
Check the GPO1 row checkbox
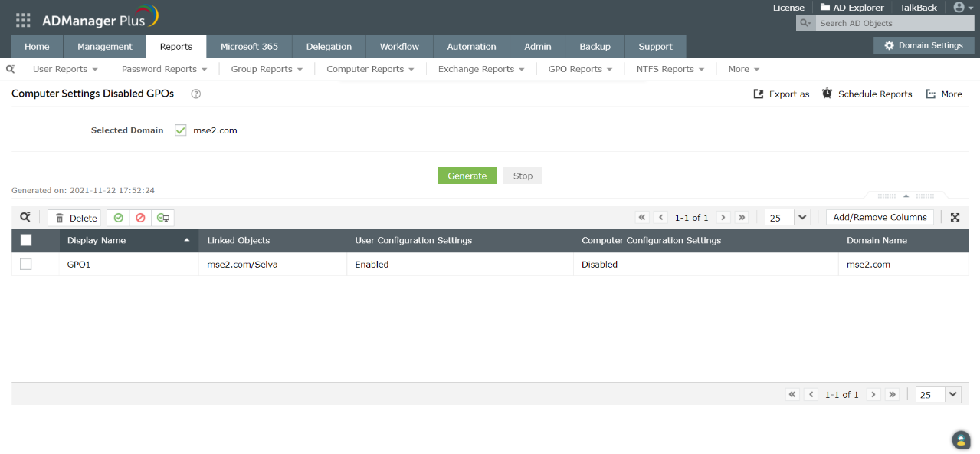pos(26,264)
